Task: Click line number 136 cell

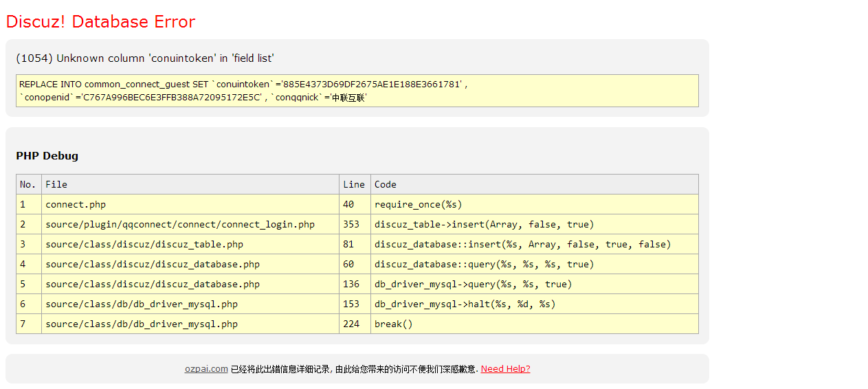Action: (x=351, y=284)
